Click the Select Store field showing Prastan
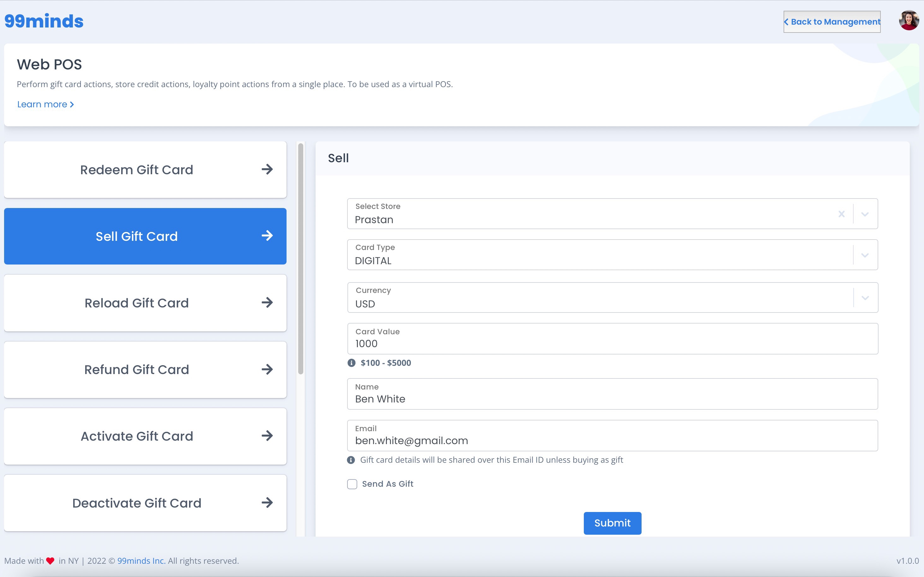Viewport: 924px width, 577px height. click(612, 214)
